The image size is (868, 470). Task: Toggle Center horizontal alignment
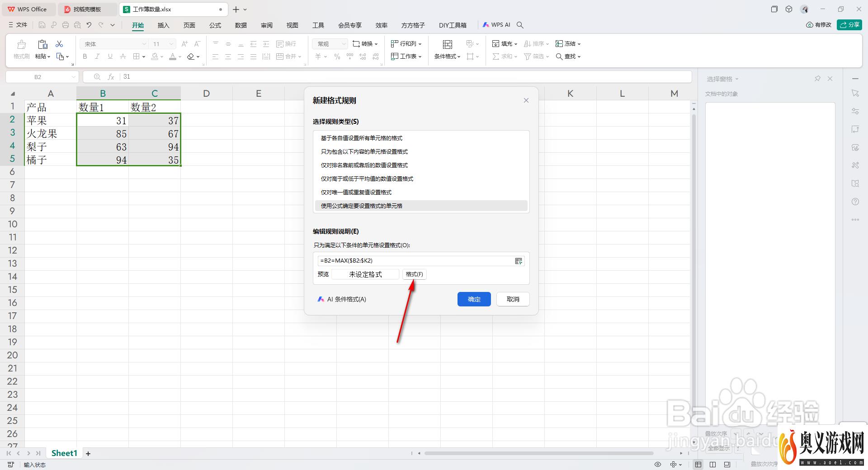pyautogui.click(x=228, y=56)
